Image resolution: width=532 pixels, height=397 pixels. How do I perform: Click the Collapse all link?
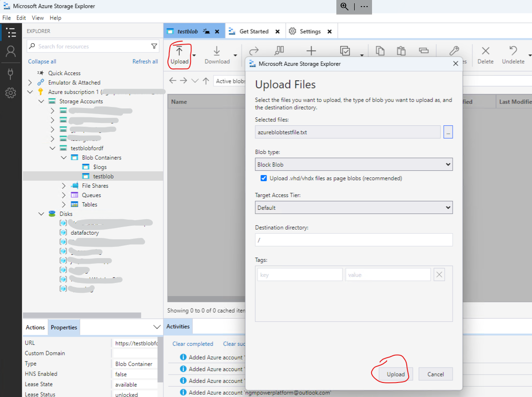tap(42, 61)
